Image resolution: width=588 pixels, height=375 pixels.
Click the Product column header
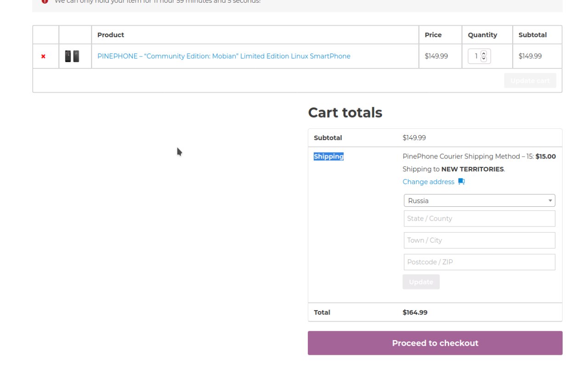111,35
